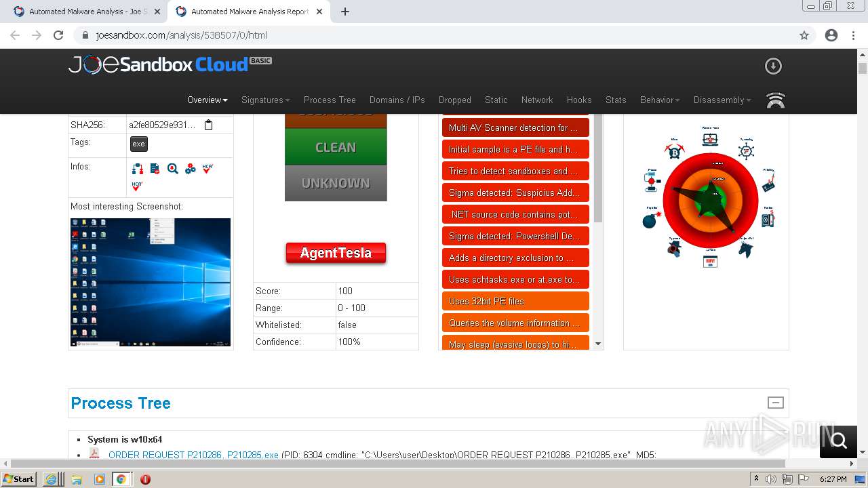Screen dimensions: 868x488
Task: Click the page horizontal scrollbar
Action: [397, 464]
